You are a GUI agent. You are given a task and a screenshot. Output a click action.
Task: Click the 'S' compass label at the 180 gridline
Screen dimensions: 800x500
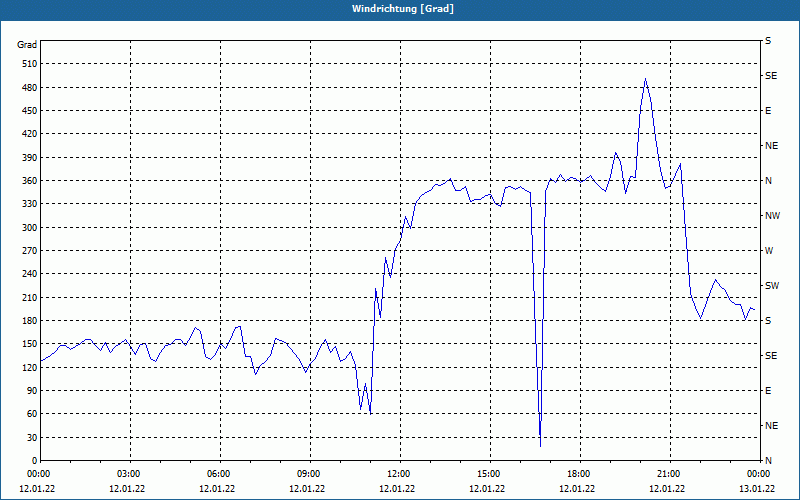[768, 321]
